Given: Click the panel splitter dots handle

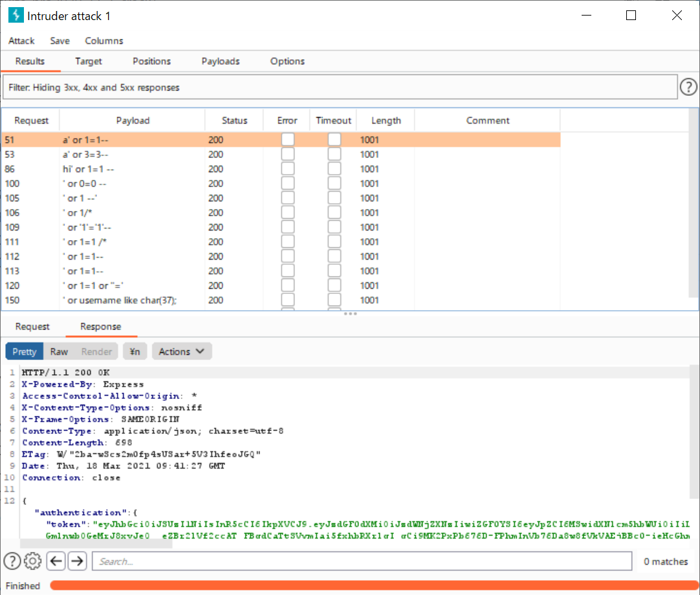Looking at the screenshot, I should pyautogui.click(x=350, y=313).
